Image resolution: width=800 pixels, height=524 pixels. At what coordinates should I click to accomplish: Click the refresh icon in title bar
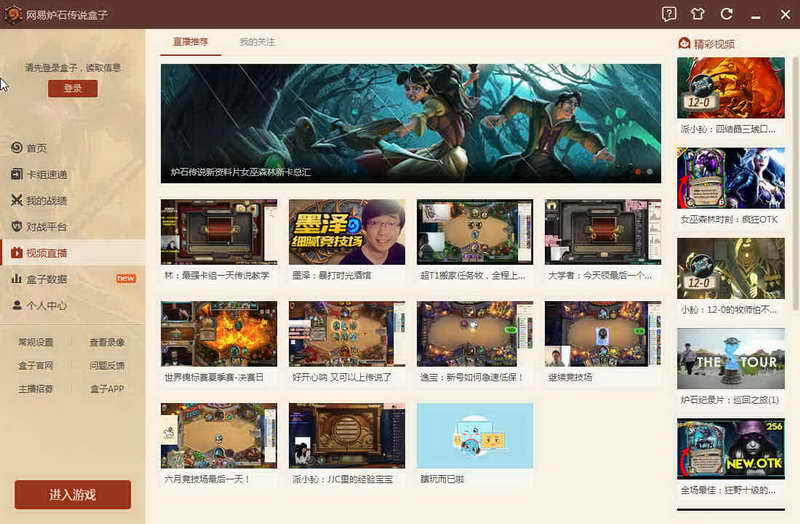(727, 14)
